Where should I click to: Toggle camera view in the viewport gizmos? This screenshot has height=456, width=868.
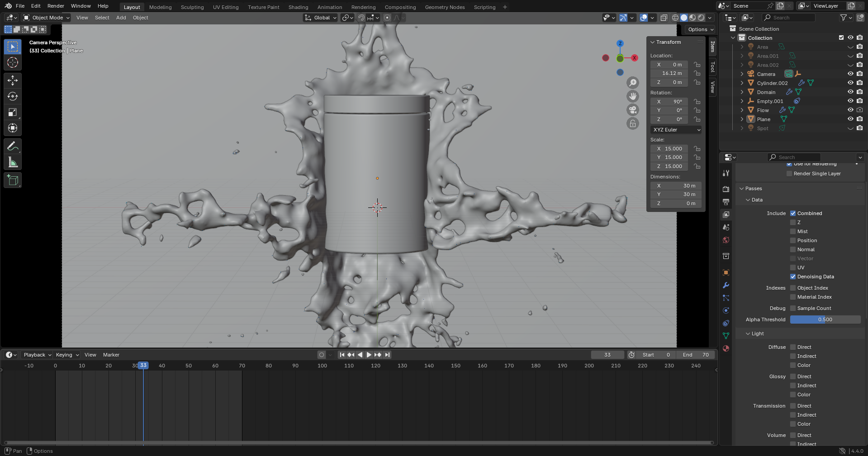click(632, 110)
